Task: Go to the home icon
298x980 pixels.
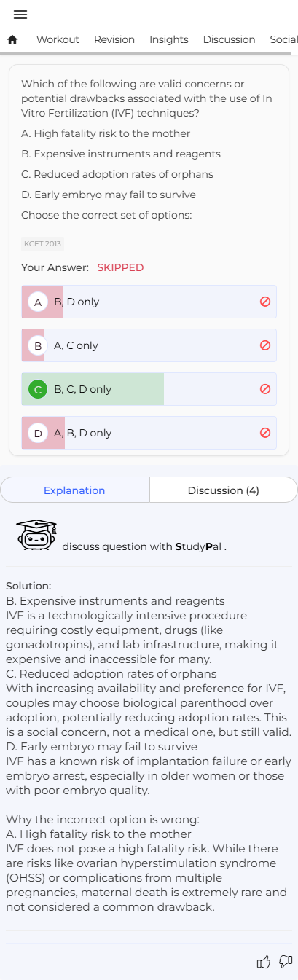Action: click(12, 39)
